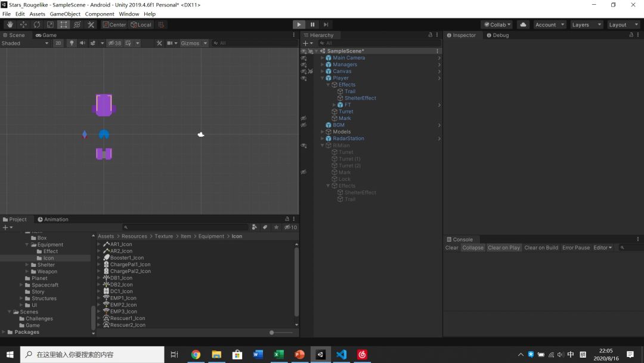The image size is (644, 363).
Task: Click the Project search field
Action: [185, 227]
